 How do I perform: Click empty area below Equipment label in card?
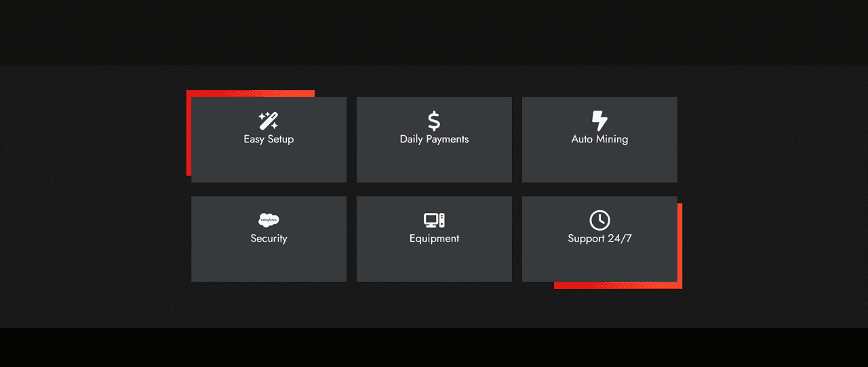click(x=434, y=263)
